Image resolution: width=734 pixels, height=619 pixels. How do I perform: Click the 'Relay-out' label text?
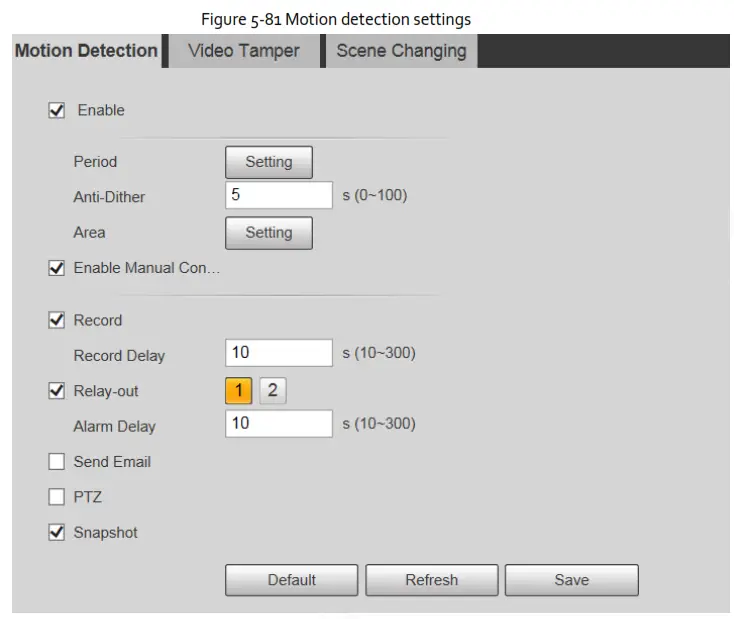point(106,391)
